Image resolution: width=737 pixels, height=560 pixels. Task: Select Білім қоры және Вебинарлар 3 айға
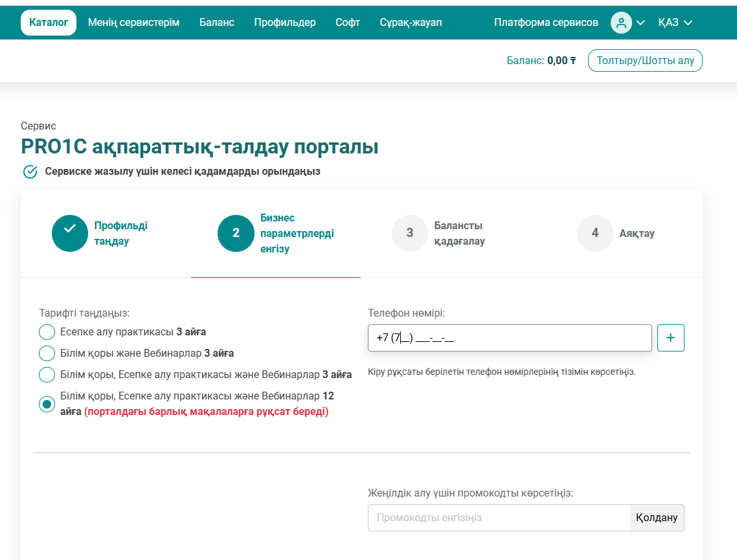(x=47, y=353)
